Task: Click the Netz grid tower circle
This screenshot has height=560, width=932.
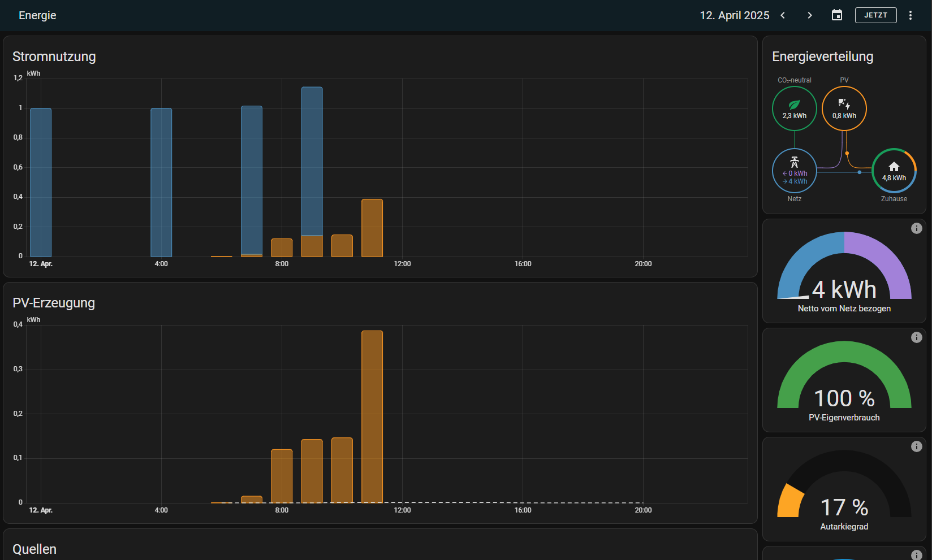Action: pos(795,171)
